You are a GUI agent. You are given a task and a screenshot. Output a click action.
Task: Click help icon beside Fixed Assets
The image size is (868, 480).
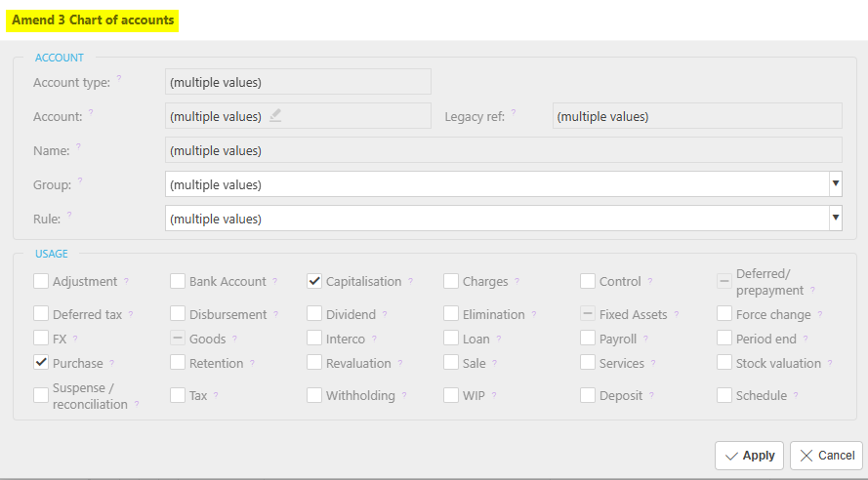pos(677,315)
